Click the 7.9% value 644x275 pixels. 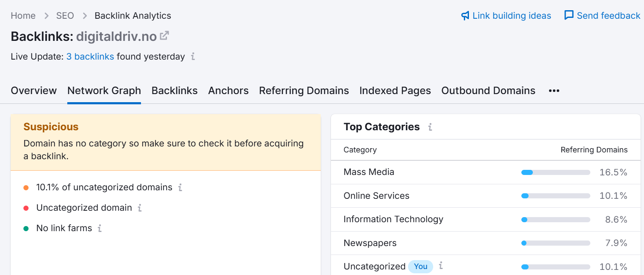tap(616, 243)
